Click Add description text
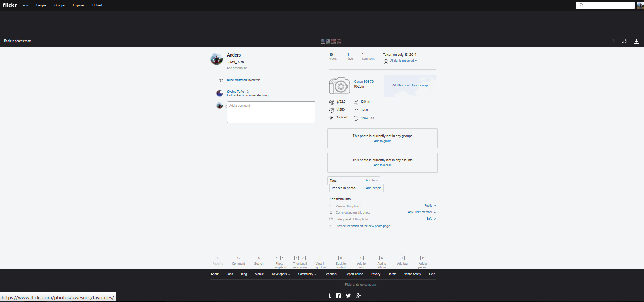This screenshot has width=644, height=302. pyautogui.click(x=237, y=68)
